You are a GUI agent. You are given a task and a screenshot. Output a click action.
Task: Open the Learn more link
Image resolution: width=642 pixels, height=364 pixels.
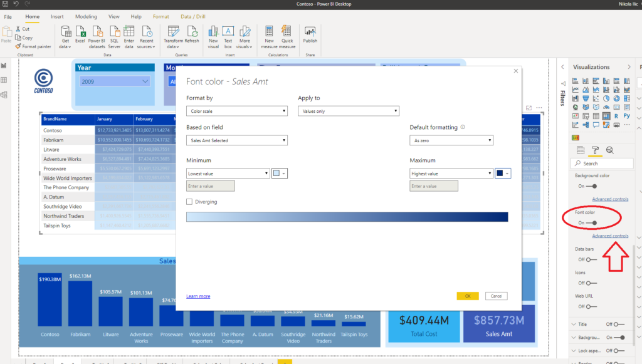[198, 296]
